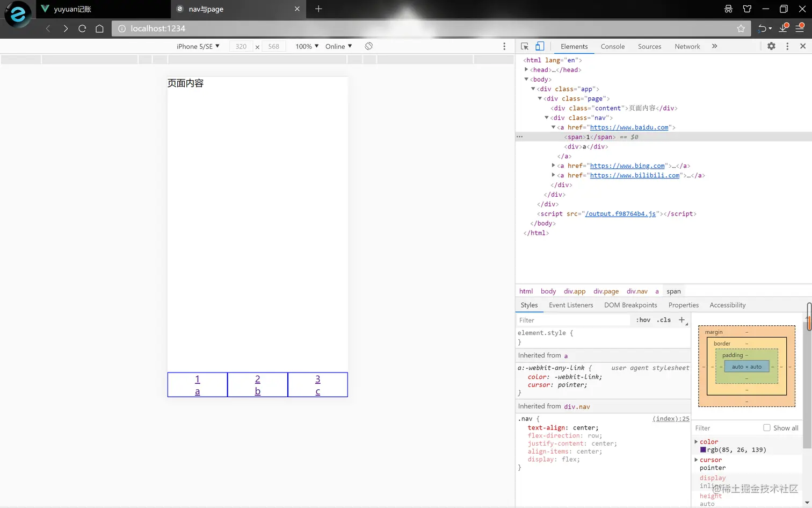Open the DOM Breakpoints tab
Viewport: 812px width, 508px height.
(630, 305)
